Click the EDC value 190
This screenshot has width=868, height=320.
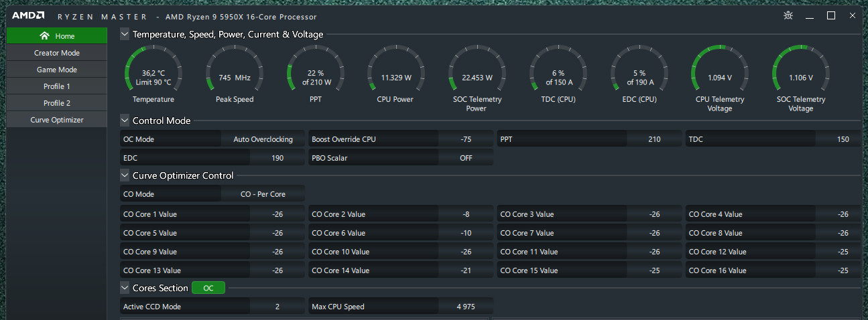pyautogui.click(x=277, y=158)
